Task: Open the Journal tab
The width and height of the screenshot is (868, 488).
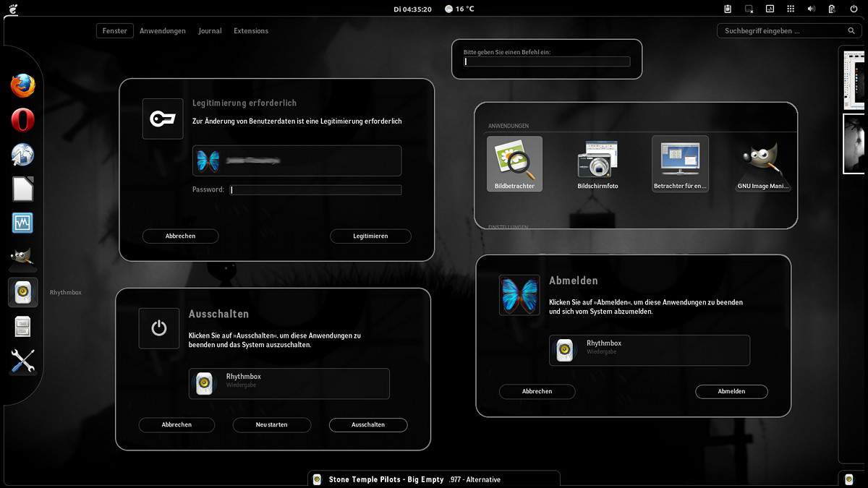Action: coord(210,31)
